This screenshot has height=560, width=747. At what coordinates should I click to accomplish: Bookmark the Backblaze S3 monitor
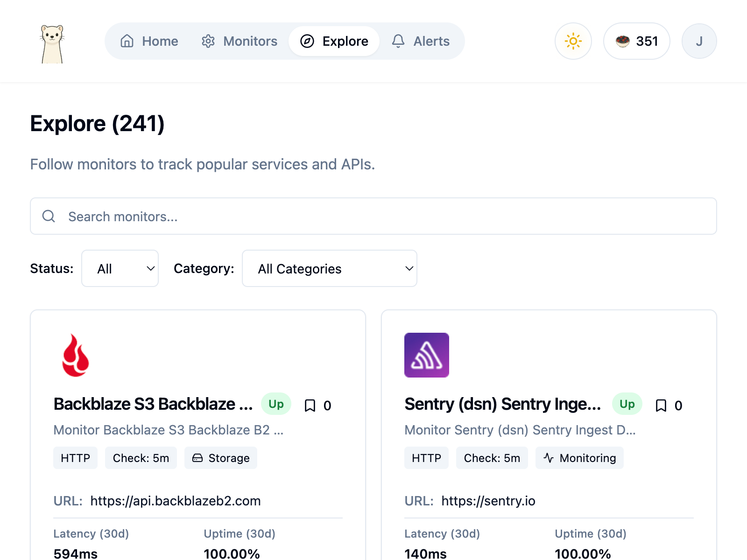[x=310, y=406]
